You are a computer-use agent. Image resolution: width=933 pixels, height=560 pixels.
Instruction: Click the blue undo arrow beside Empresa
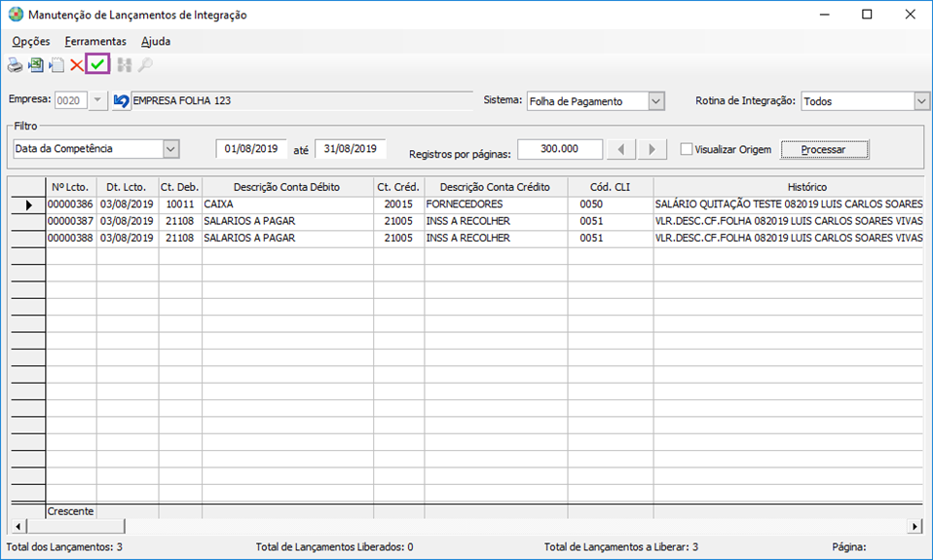(x=121, y=101)
